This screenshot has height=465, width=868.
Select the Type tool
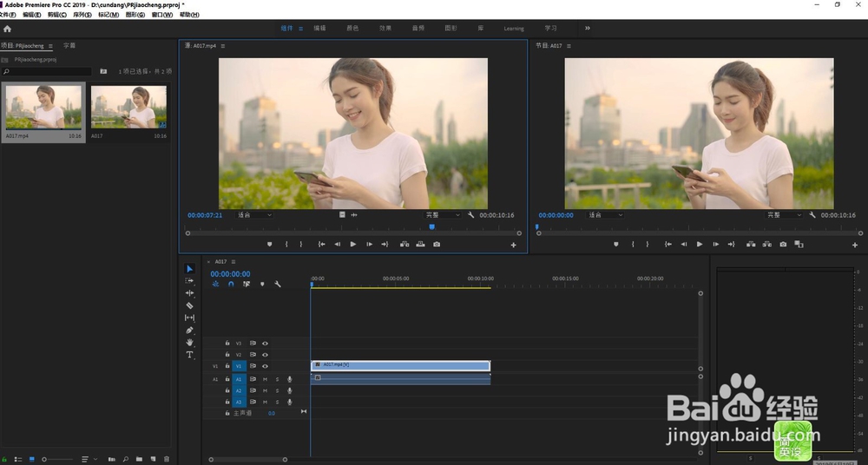click(x=189, y=355)
